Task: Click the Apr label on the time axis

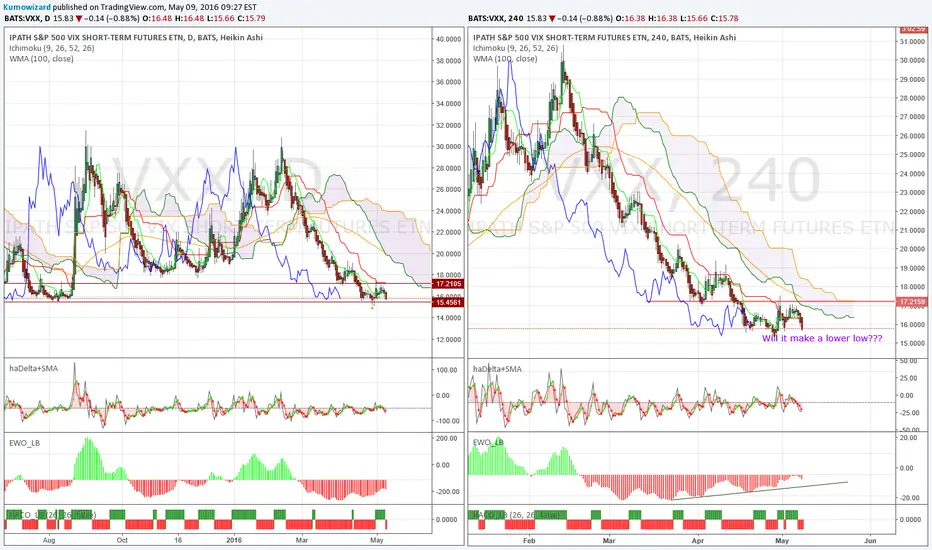Action: 698,541
